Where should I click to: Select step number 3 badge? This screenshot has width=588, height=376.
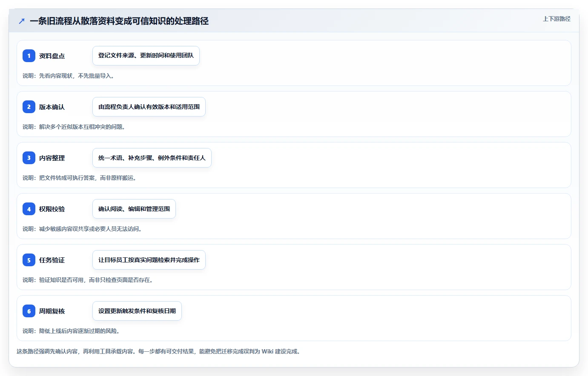click(x=29, y=158)
